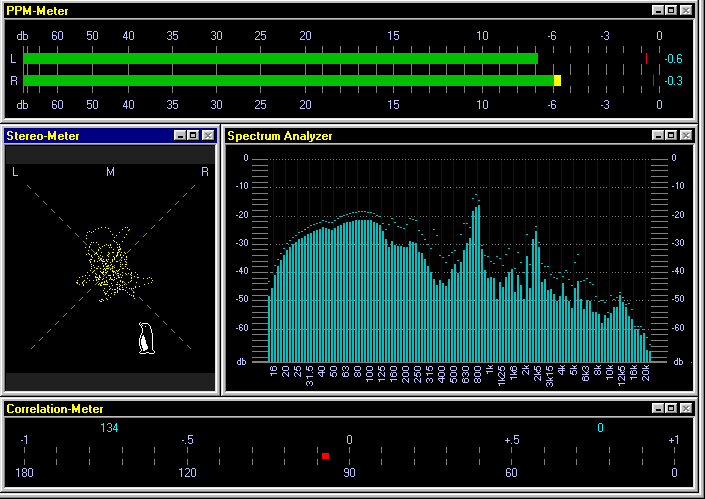Image resolution: width=705 pixels, height=499 pixels.
Task: Minimize the Stereo-Meter window
Action: pos(180,135)
